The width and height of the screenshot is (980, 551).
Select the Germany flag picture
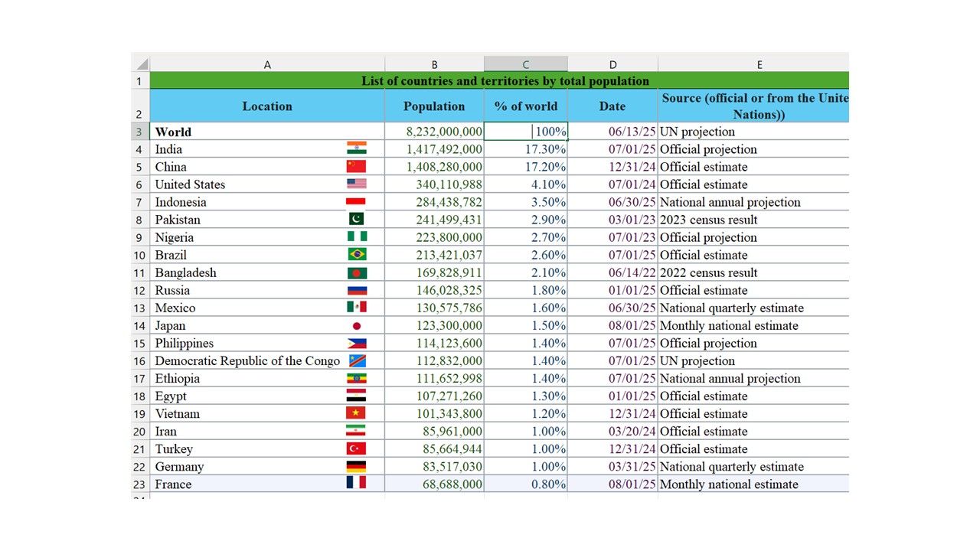356,466
